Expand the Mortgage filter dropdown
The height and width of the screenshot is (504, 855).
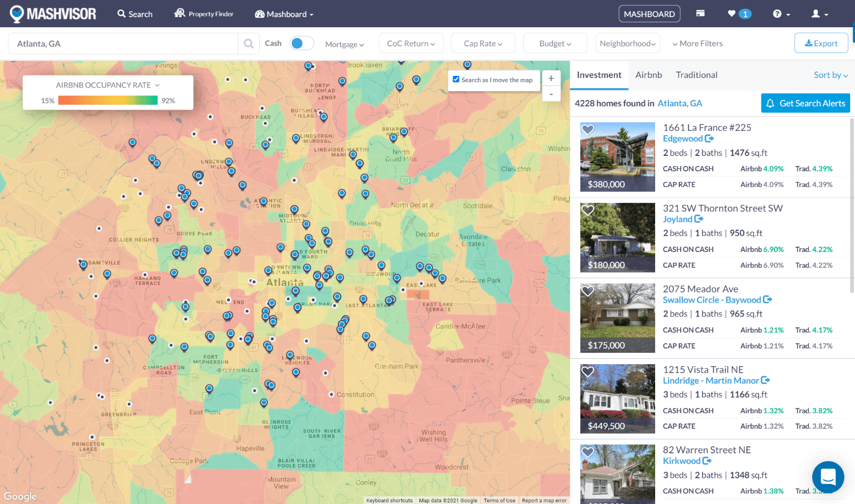tap(344, 44)
